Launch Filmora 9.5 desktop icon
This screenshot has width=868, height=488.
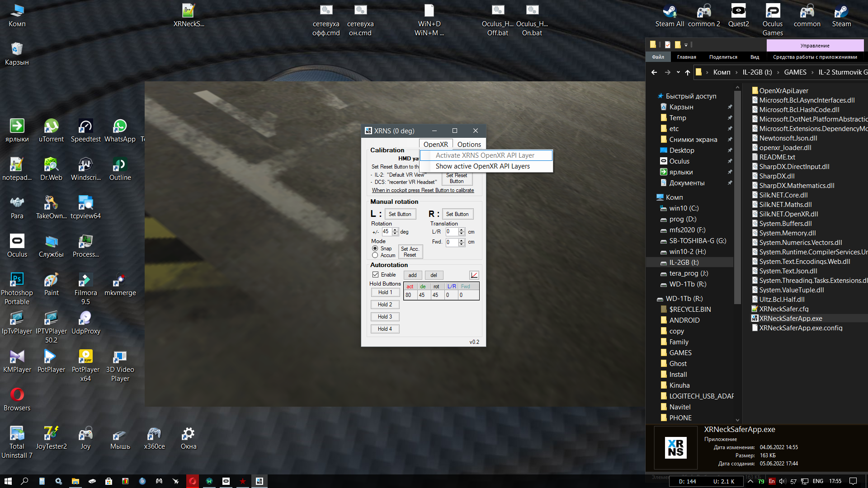click(x=85, y=288)
